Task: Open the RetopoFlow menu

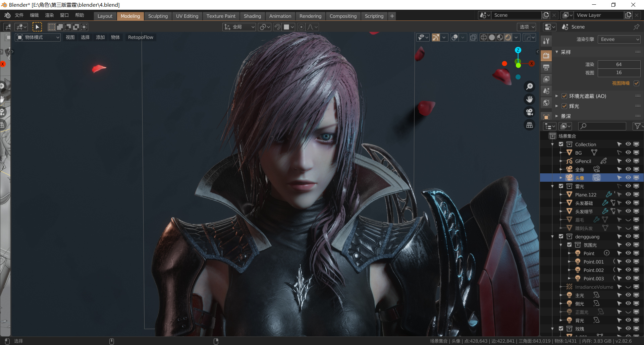Action: point(141,37)
